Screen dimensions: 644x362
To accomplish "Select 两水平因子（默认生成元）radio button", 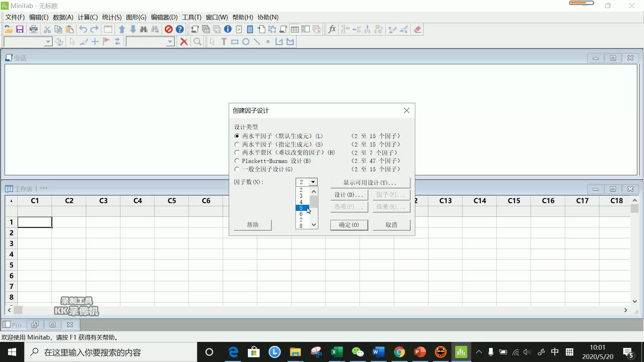I will pyautogui.click(x=237, y=136).
